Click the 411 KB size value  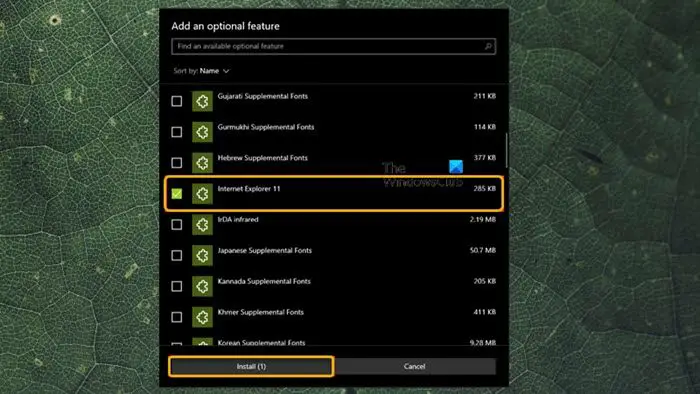[485, 311]
